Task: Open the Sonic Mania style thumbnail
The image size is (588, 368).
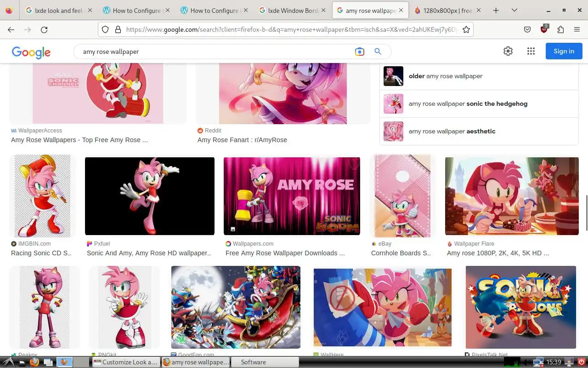Action: pos(521,307)
